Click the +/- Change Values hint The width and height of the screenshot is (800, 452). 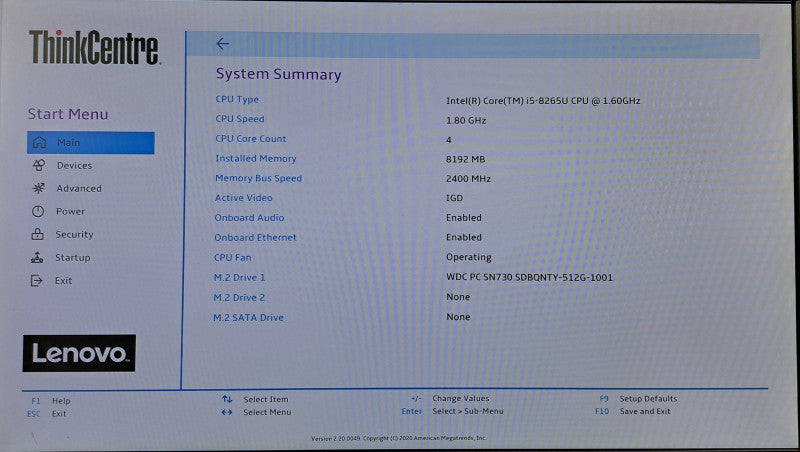tap(450, 398)
